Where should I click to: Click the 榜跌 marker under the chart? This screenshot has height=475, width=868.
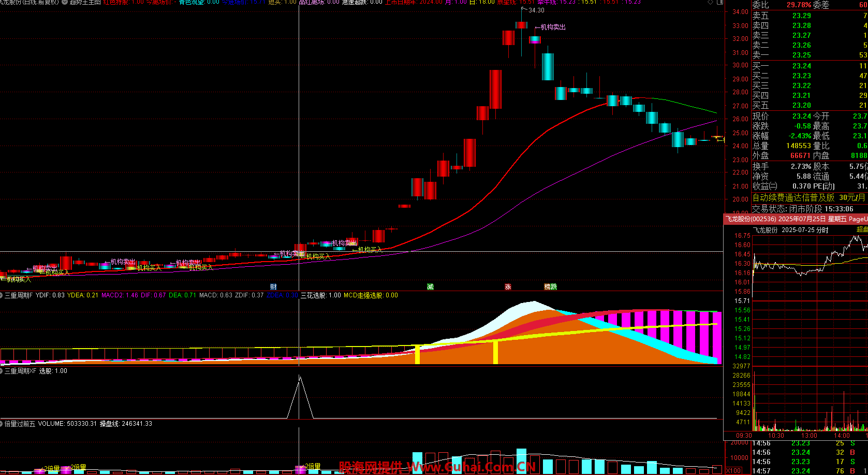(551, 286)
